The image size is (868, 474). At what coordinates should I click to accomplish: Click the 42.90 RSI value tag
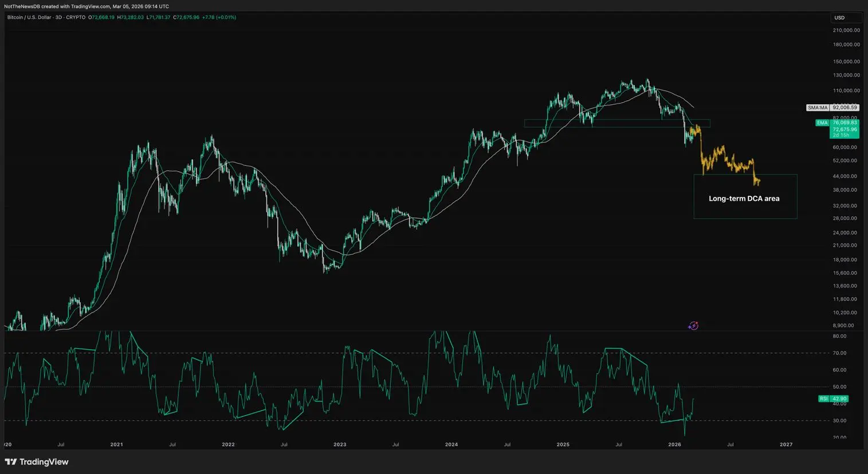pyautogui.click(x=839, y=399)
